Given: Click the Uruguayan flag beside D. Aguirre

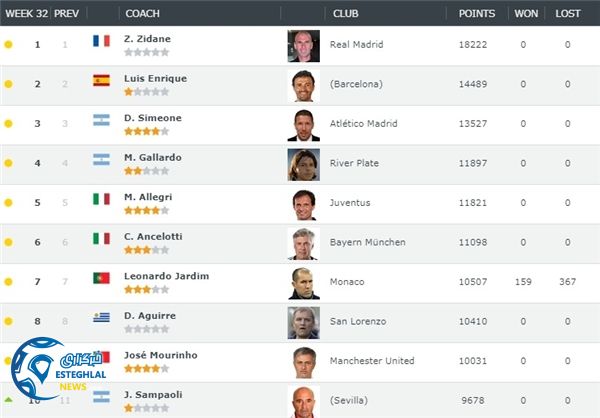Looking at the screenshot, I should coord(101,318).
